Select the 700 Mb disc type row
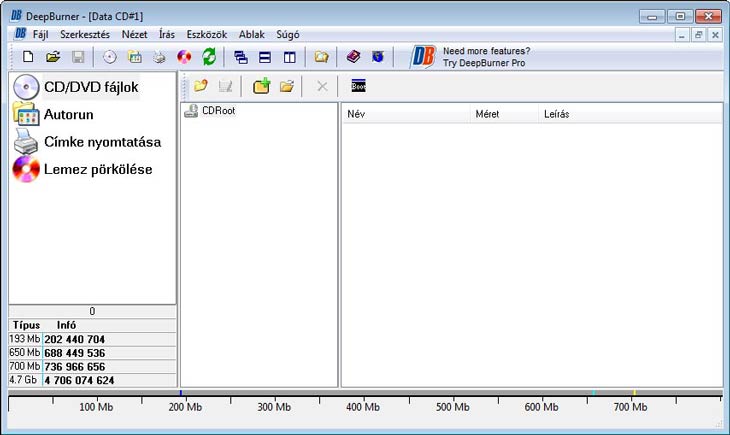The height and width of the screenshot is (435, 730). 92,367
